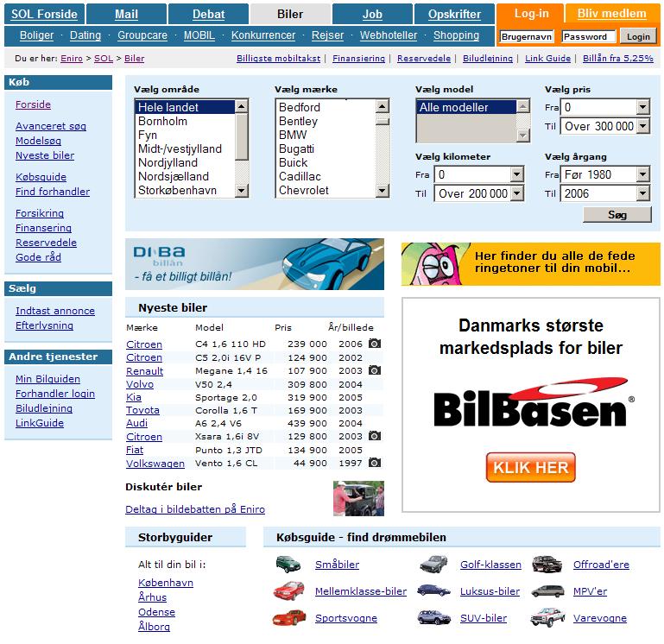This screenshot has height=644, width=664.
Task: Open the Job tab
Action: coord(372,14)
